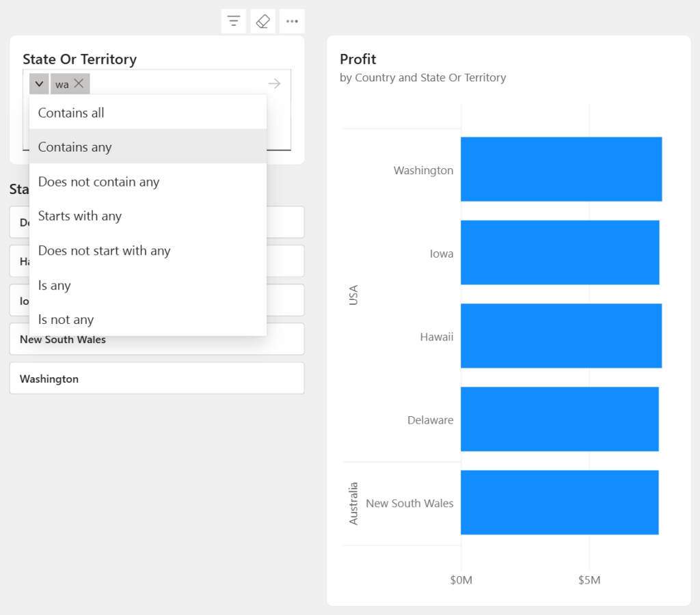The height and width of the screenshot is (615, 700).
Task: Click the apply arrow in search box
Action: pyautogui.click(x=274, y=83)
